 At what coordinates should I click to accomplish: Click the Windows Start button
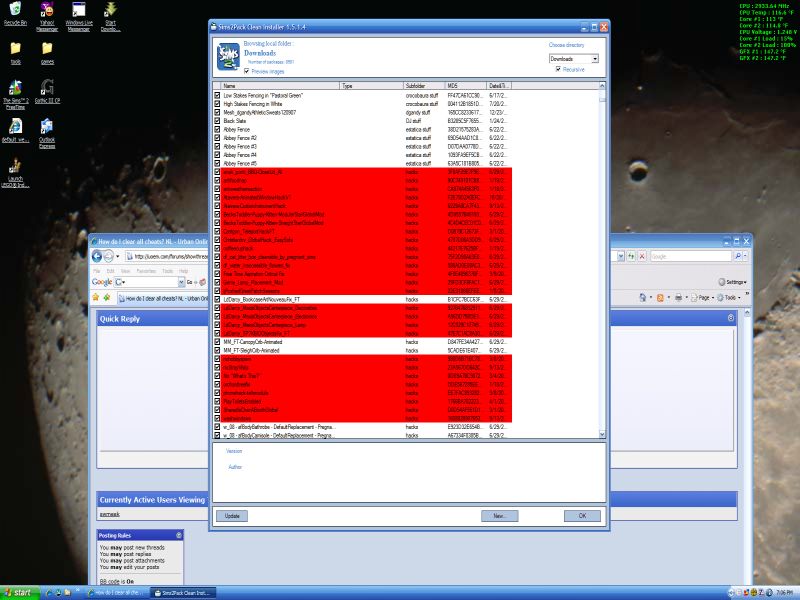(x=18, y=592)
